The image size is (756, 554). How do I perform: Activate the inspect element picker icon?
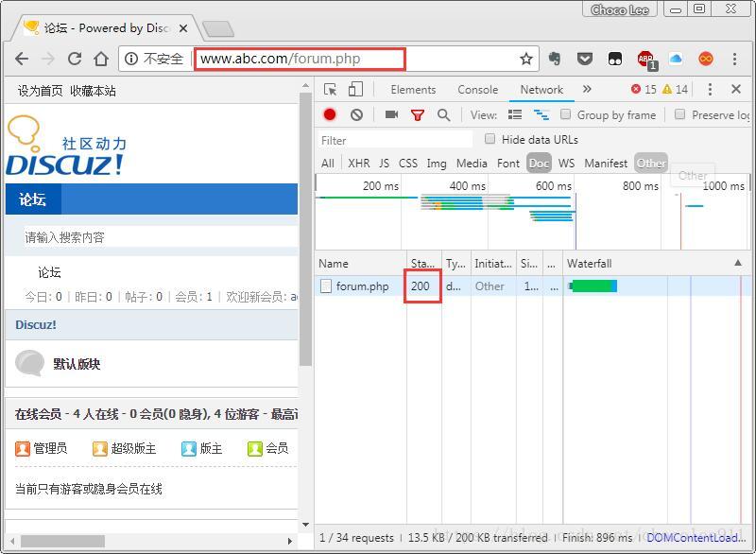[x=330, y=89]
